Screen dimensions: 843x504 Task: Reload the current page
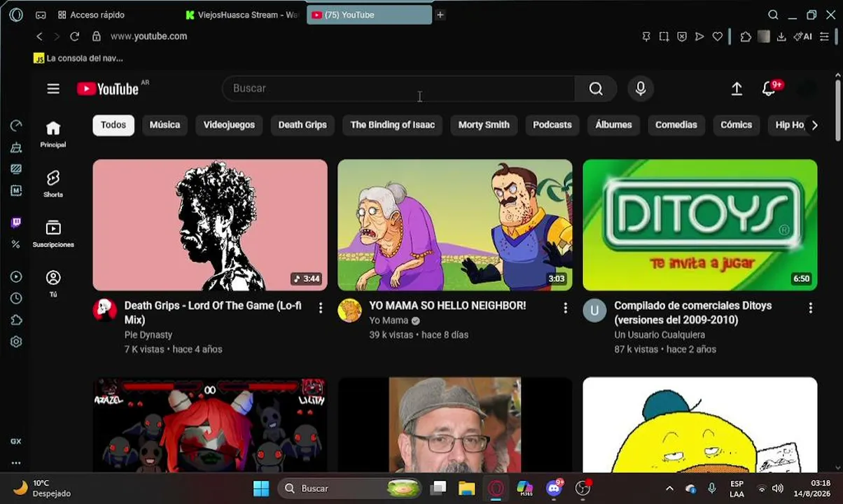[74, 36]
